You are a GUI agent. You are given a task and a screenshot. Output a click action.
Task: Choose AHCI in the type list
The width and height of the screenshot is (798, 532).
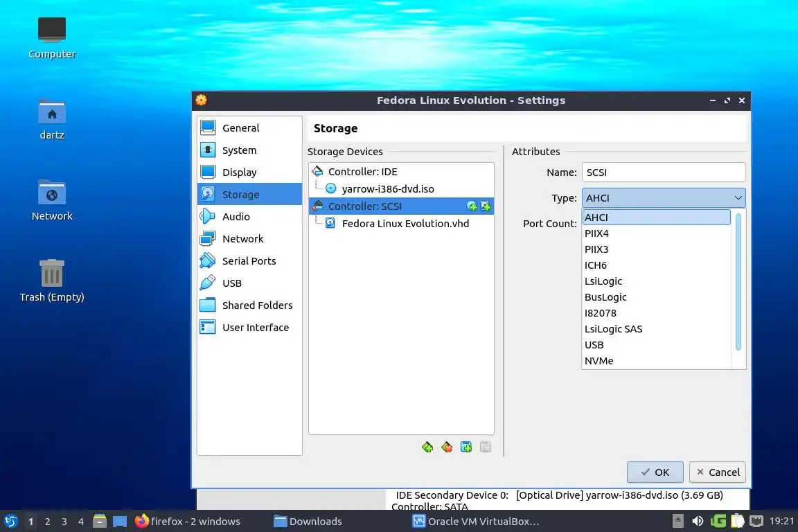tap(657, 218)
